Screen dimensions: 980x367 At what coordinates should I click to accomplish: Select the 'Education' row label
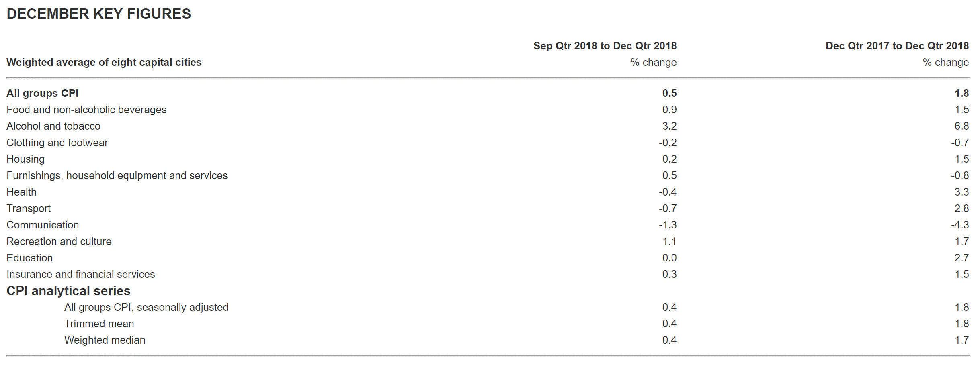(29, 258)
